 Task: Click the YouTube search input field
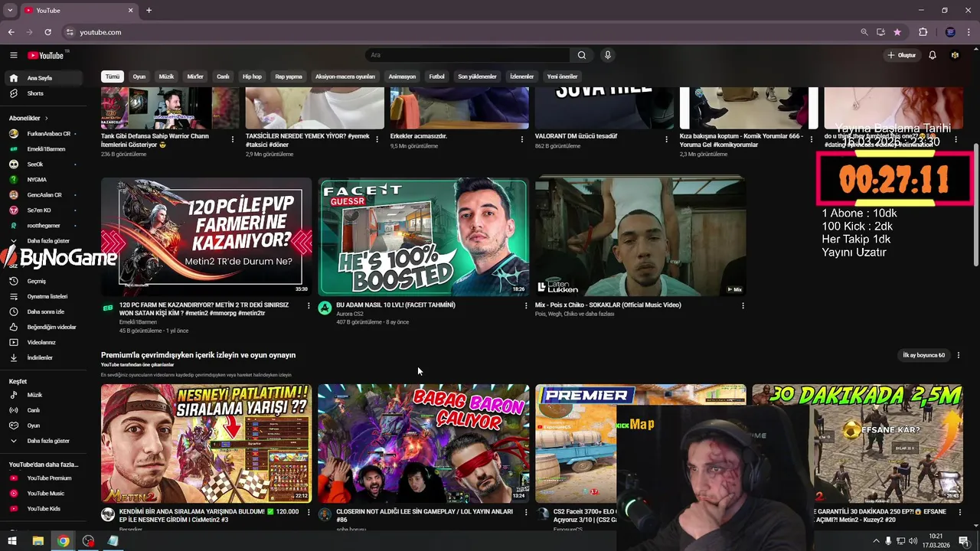click(x=467, y=55)
